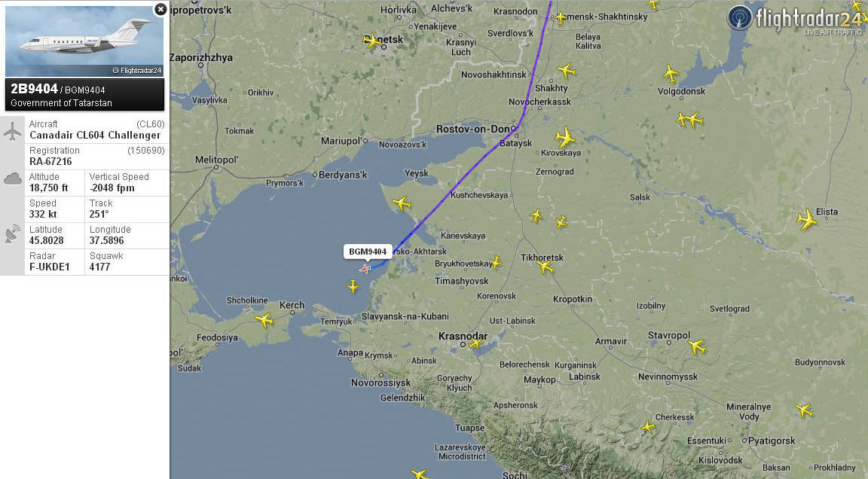
Task: Close the flight details panel
Action: pyautogui.click(x=160, y=9)
